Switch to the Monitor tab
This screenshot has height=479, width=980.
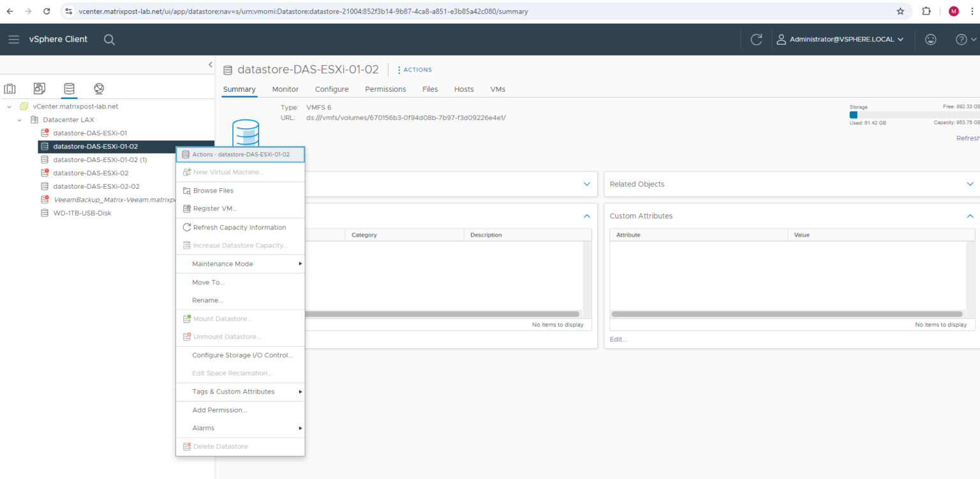[x=285, y=89]
